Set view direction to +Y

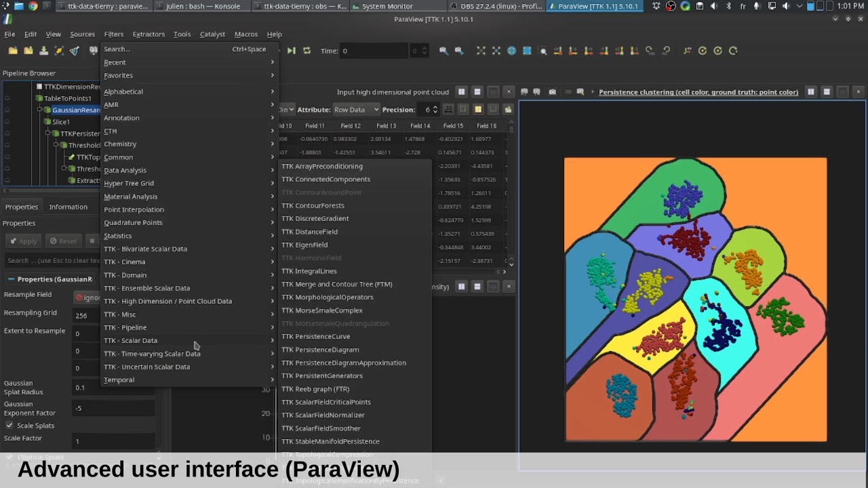589,51
